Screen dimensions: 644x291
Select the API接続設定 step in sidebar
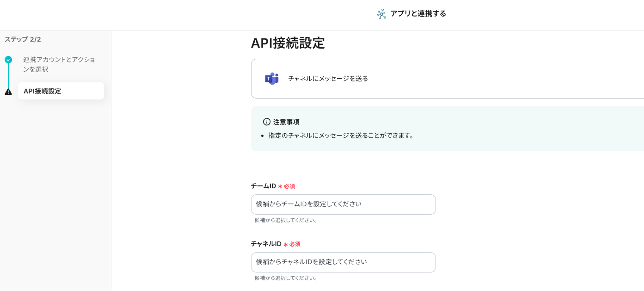[x=61, y=91]
